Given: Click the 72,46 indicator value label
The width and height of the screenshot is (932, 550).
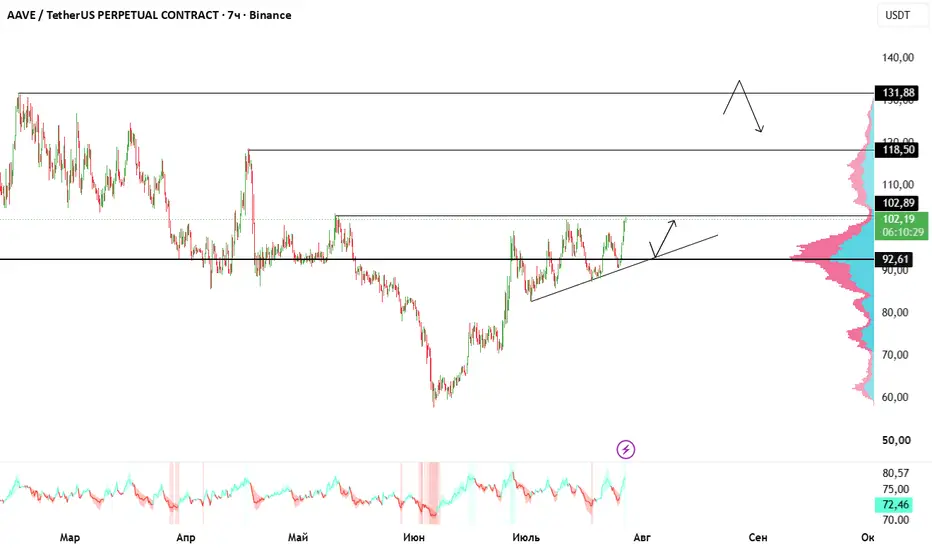Looking at the screenshot, I should [x=895, y=505].
